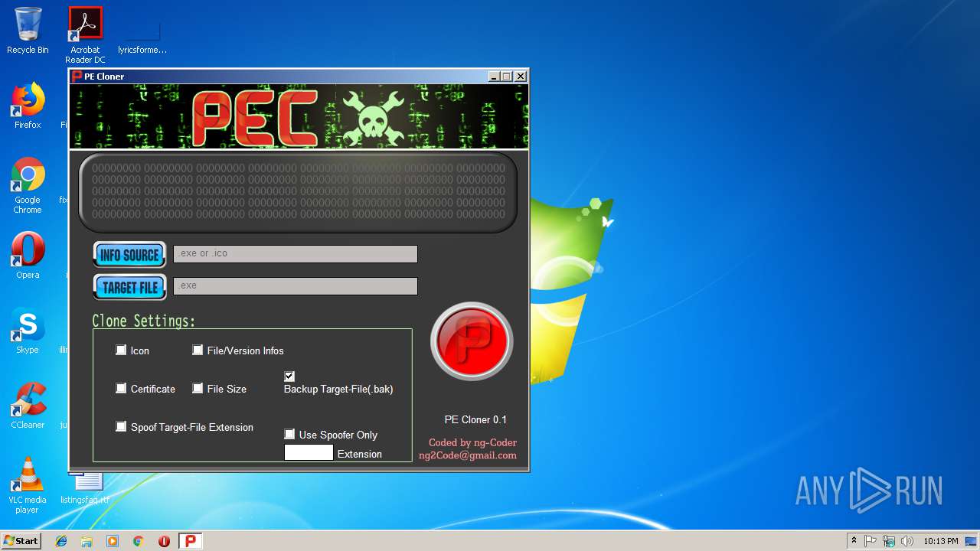Select the listingsfaq.rtf desktop file
This screenshot has width=980, height=551.
click(x=85, y=488)
